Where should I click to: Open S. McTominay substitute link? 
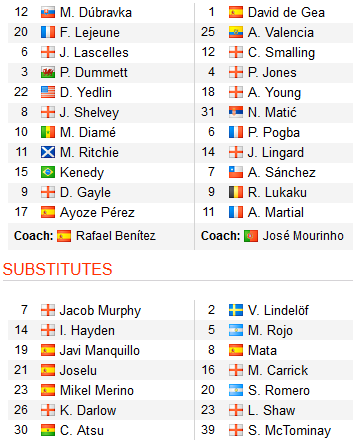[x=289, y=430]
